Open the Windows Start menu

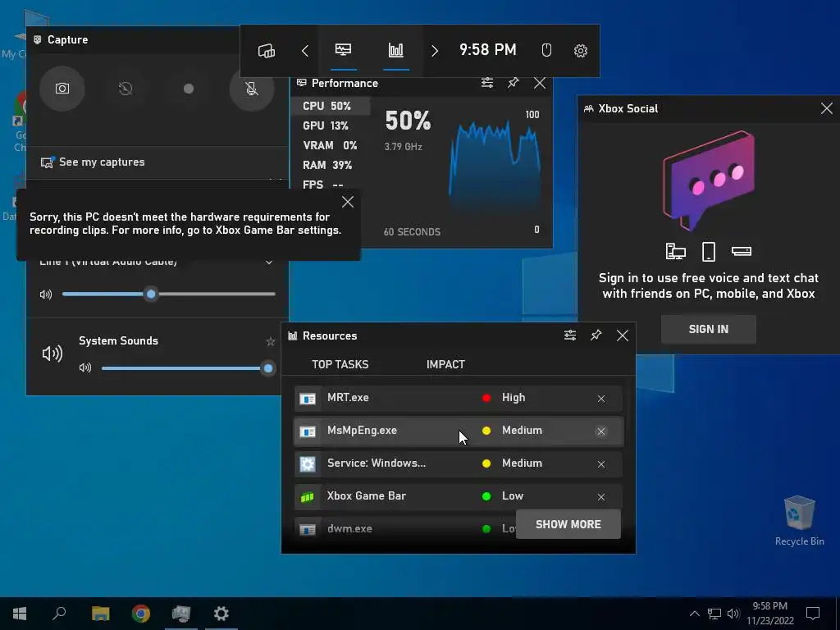coord(20,614)
